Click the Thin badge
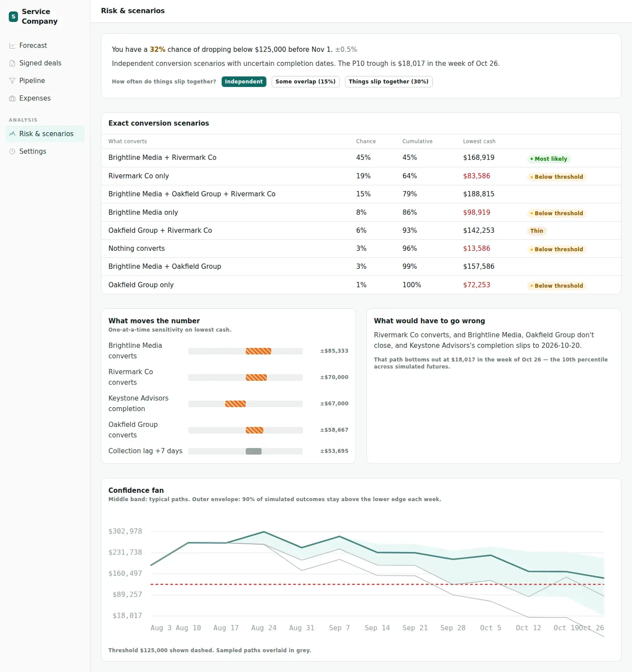The height and width of the screenshot is (672, 632). pyautogui.click(x=537, y=231)
